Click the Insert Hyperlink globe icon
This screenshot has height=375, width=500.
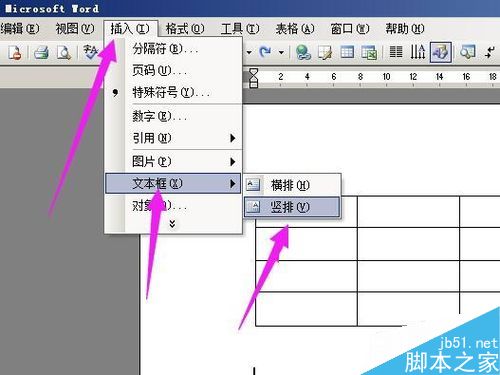303,52
